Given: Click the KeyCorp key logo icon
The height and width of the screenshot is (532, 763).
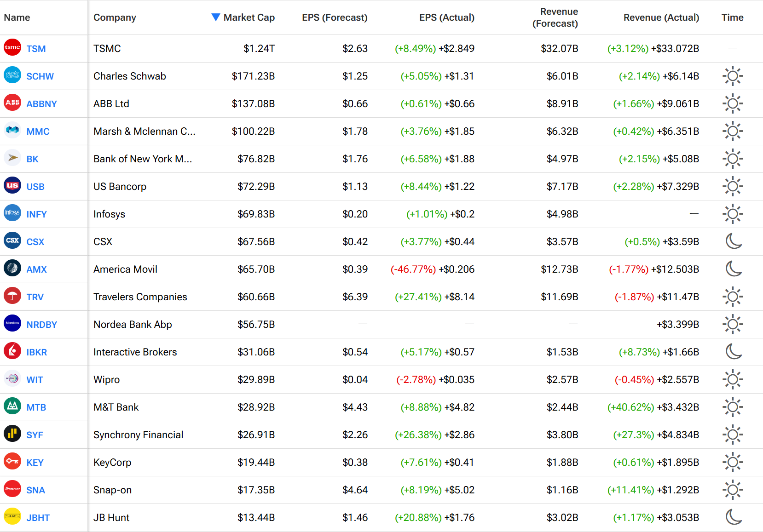Looking at the screenshot, I should pyautogui.click(x=12, y=461).
